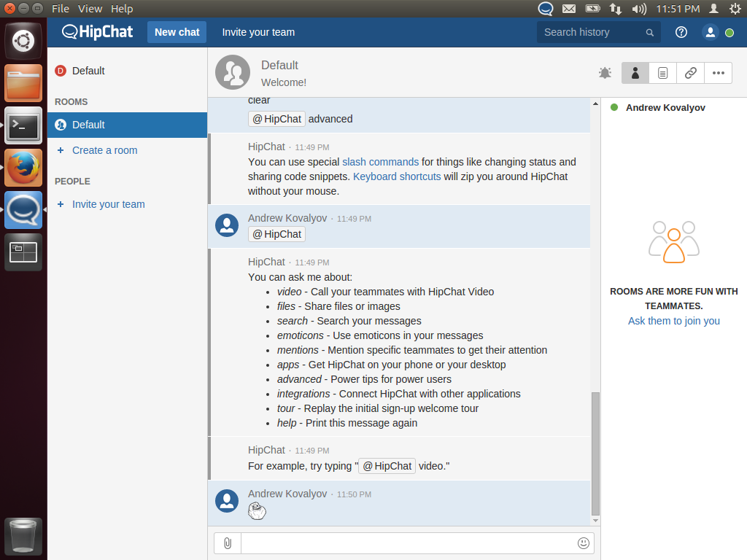Click the HipChat dock launcher icon
The height and width of the screenshot is (560, 747).
point(23,210)
